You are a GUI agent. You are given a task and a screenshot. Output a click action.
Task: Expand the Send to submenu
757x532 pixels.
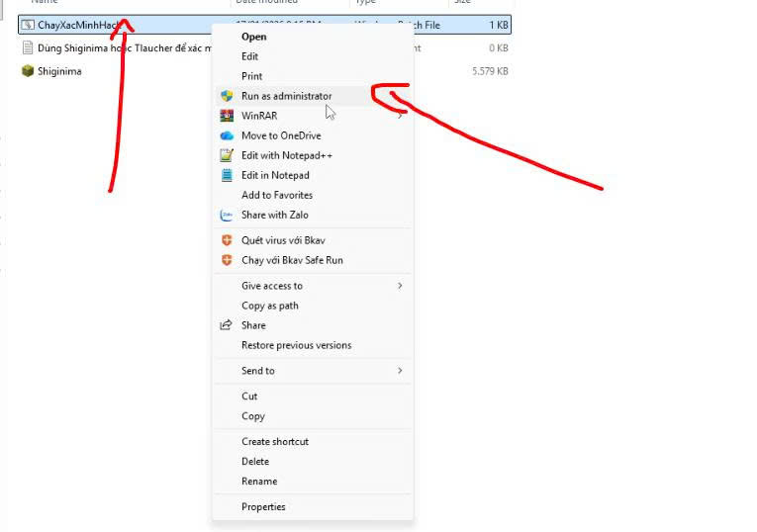click(400, 371)
